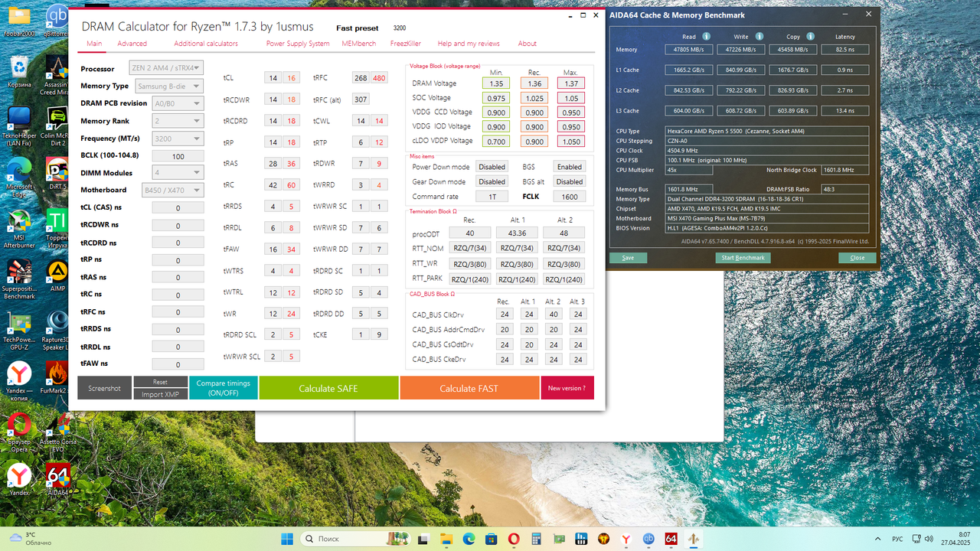Open the FreezKiller tab
Screen dimensions: 980x551
click(406, 44)
